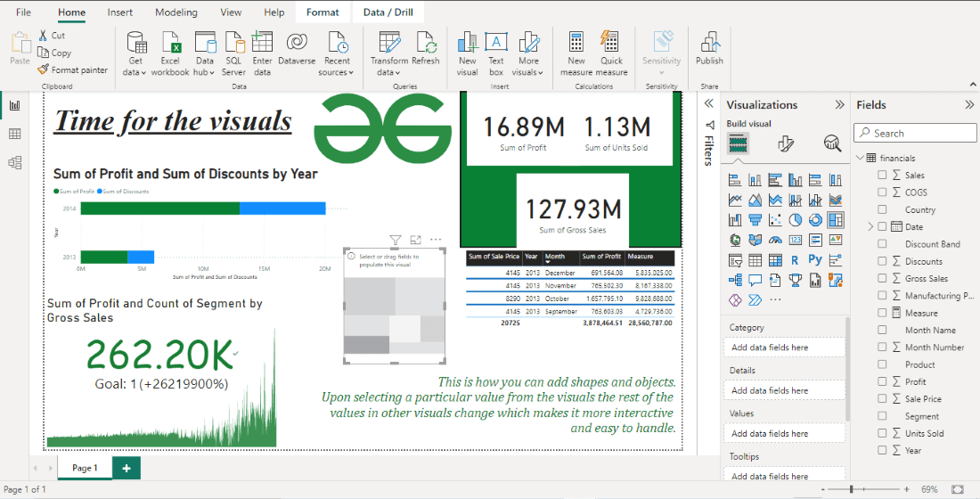Tick the Country field checkbox
The width and height of the screenshot is (980, 499).
[x=882, y=209]
